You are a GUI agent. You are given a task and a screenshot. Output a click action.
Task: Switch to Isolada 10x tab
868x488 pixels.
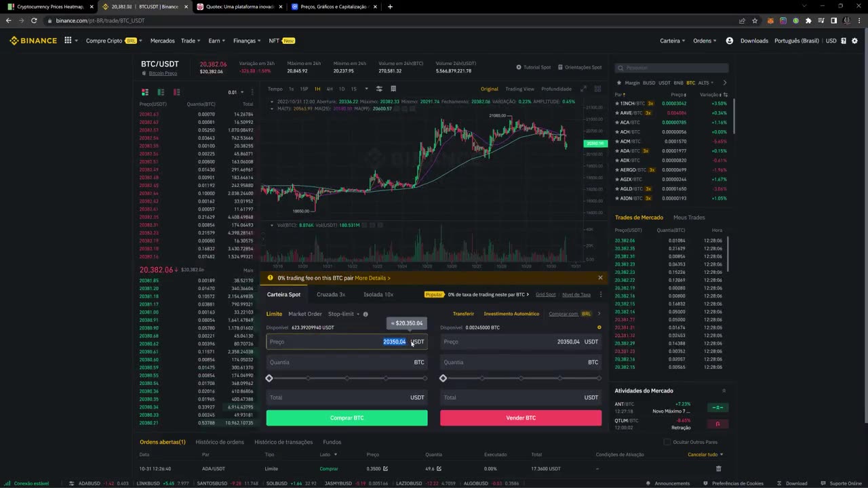[x=378, y=294]
